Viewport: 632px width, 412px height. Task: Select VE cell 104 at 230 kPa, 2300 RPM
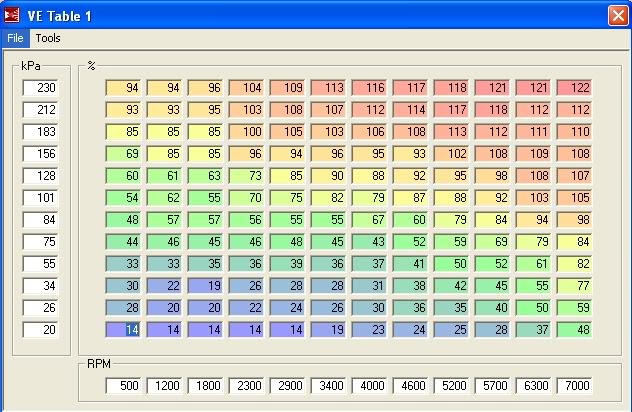(246, 88)
